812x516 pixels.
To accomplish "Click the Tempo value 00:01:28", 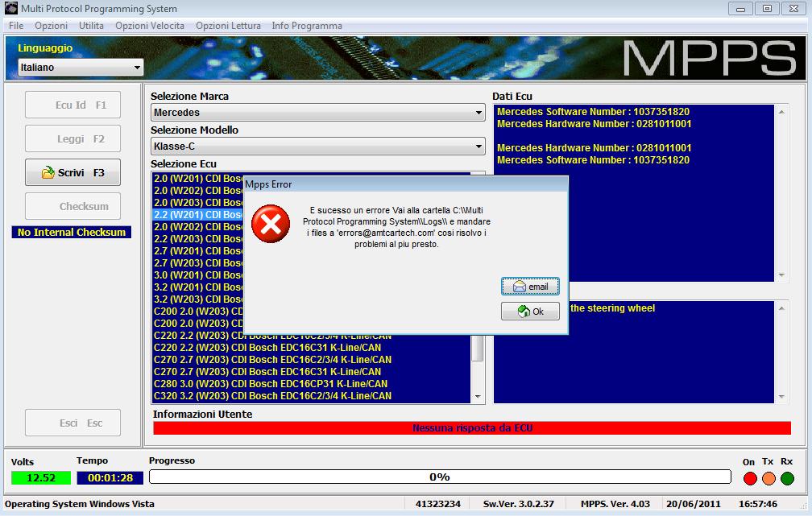I will [110, 477].
